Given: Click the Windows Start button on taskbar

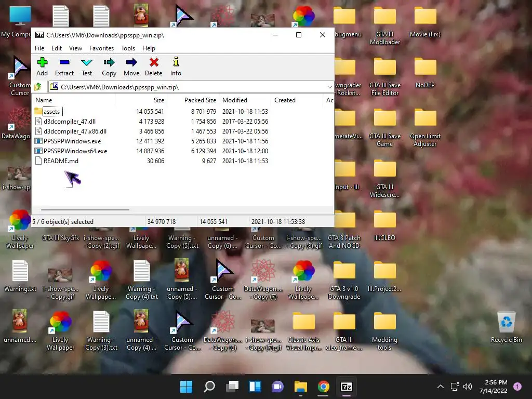Looking at the screenshot, I should [186, 387].
